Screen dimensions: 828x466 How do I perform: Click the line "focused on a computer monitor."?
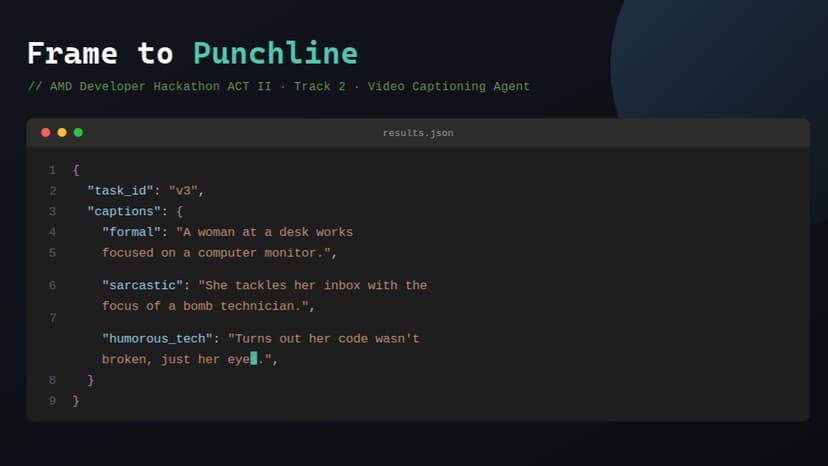point(217,253)
